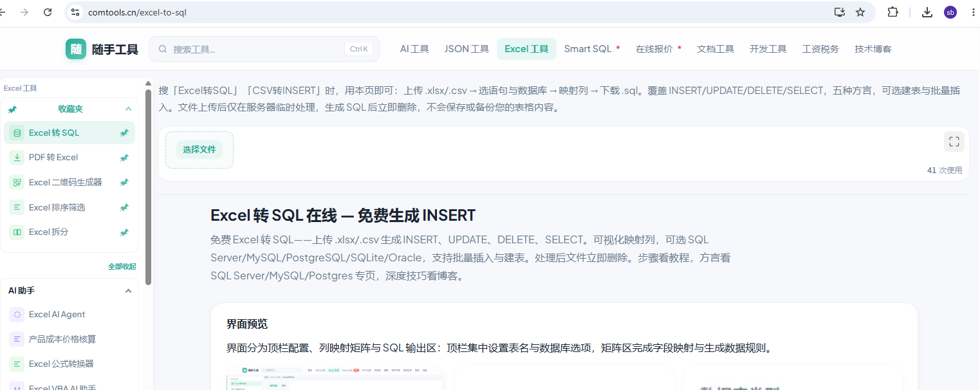The width and height of the screenshot is (980, 390).
Task: Click the browser address bar URL
Action: click(137, 12)
